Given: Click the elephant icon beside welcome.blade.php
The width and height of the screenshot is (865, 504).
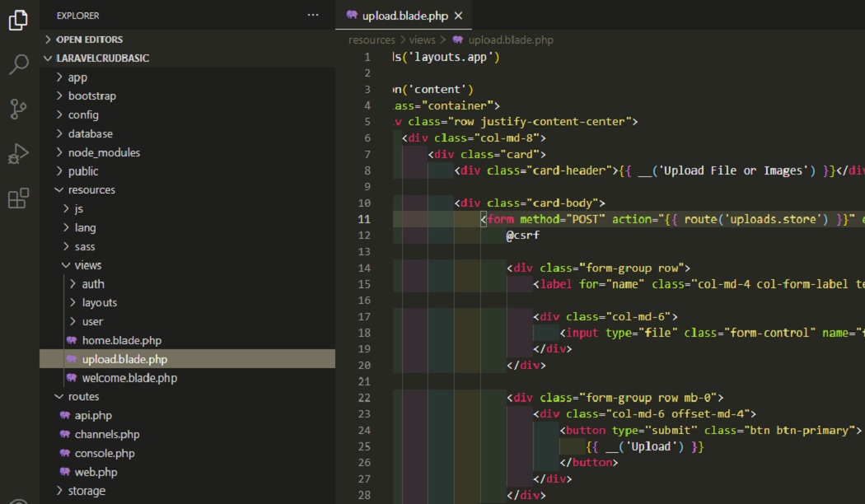Looking at the screenshot, I should [72, 378].
